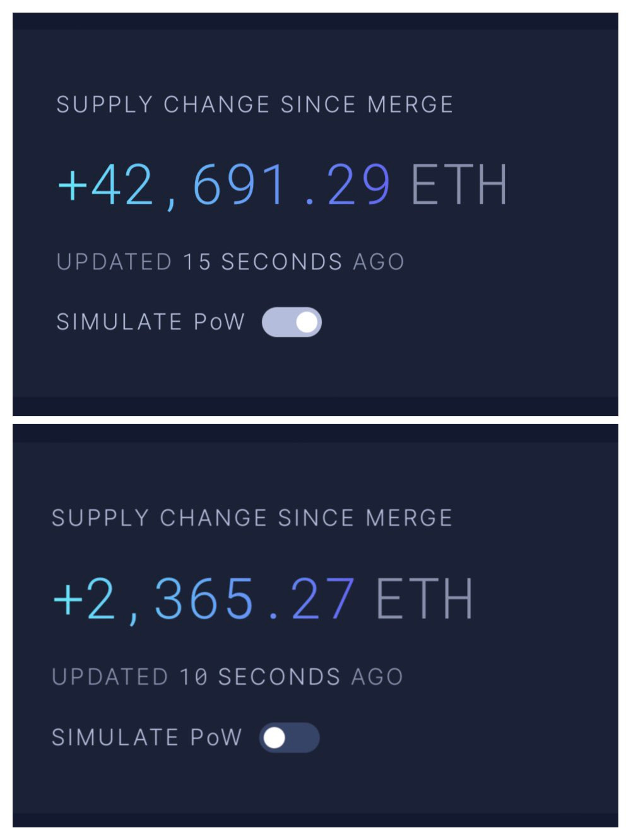Click the SIMULATE PoW label on the bottom card
The height and width of the screenshot is (840, 631).
click(146, 737)
